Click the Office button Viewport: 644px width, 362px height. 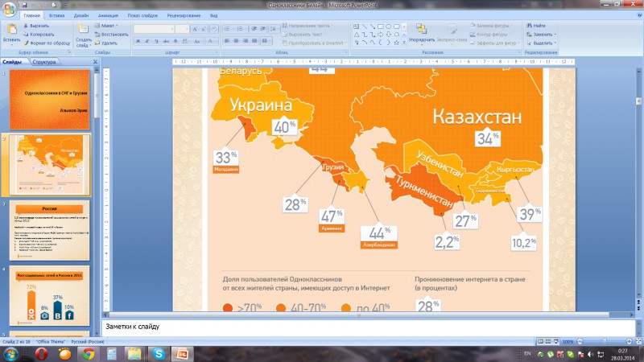(x=9, y=9)
